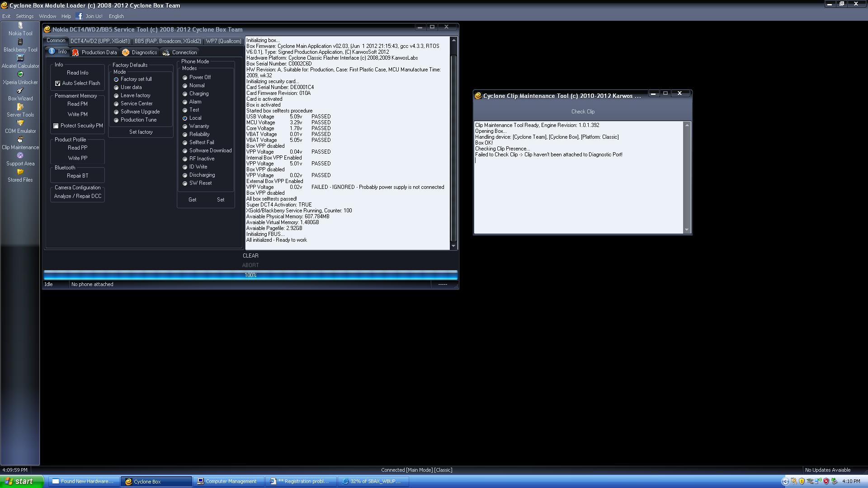Click the Set phone mode button
The width and height of the screenshot is (868, 488).
tap(221, 200)
